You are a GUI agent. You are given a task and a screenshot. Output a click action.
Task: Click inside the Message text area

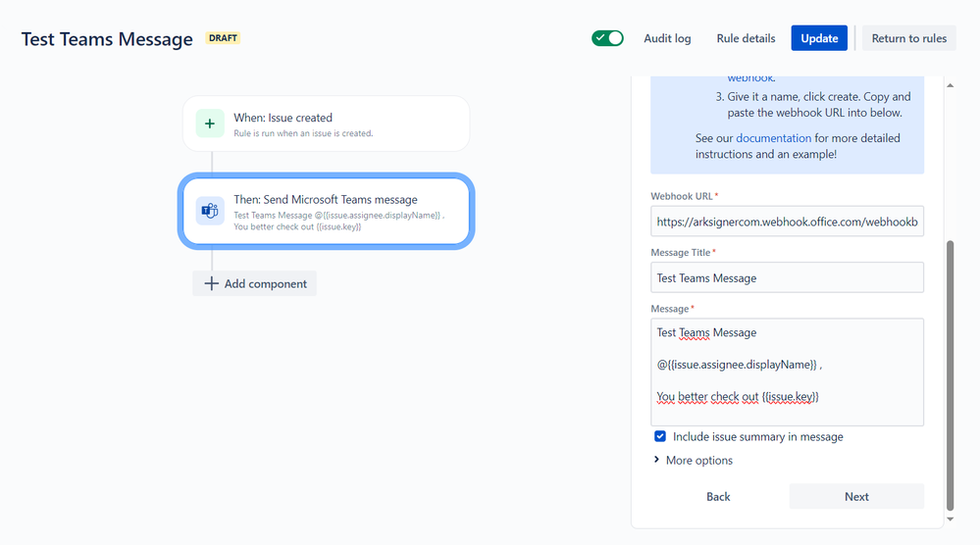coord(787,372)
